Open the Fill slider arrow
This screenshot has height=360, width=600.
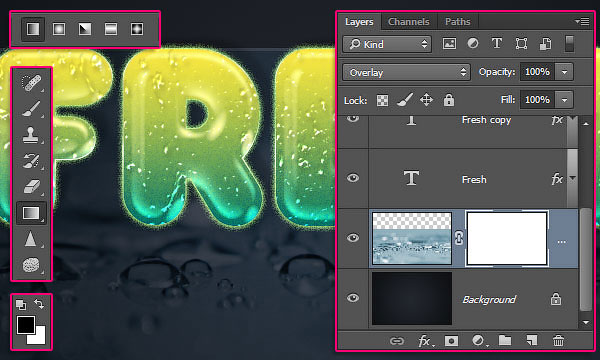click(564, 100)
